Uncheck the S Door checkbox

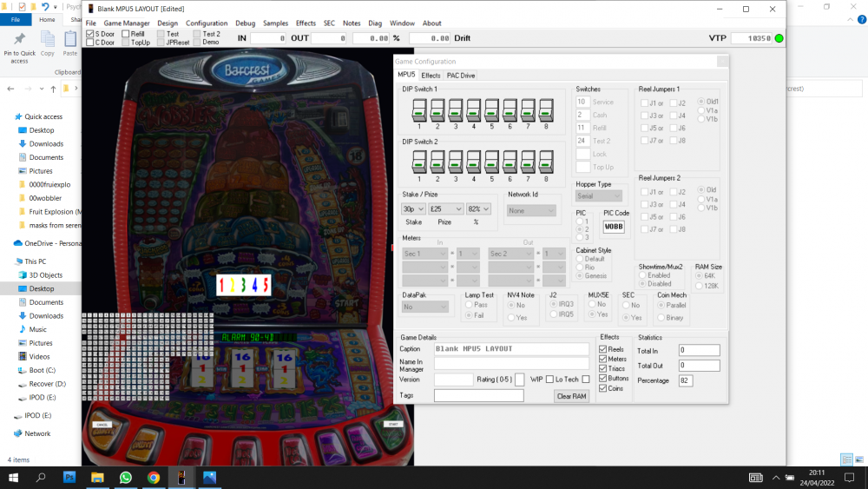click(89, 34)
